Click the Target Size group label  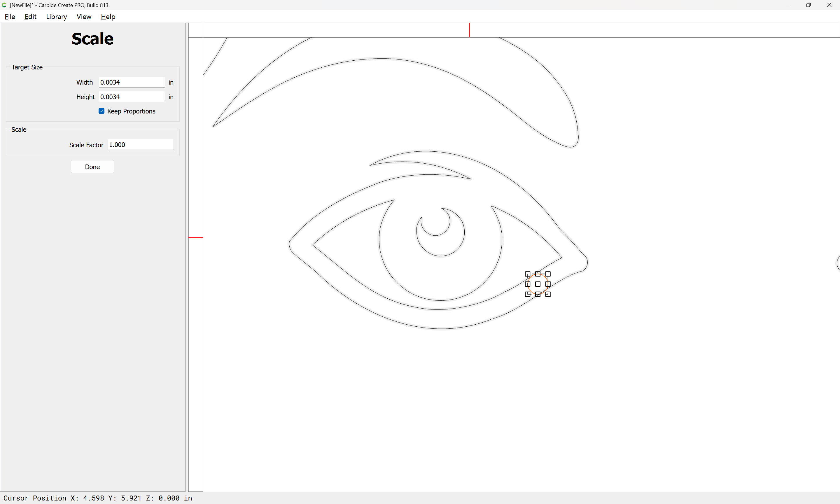[x=27, y=67]
